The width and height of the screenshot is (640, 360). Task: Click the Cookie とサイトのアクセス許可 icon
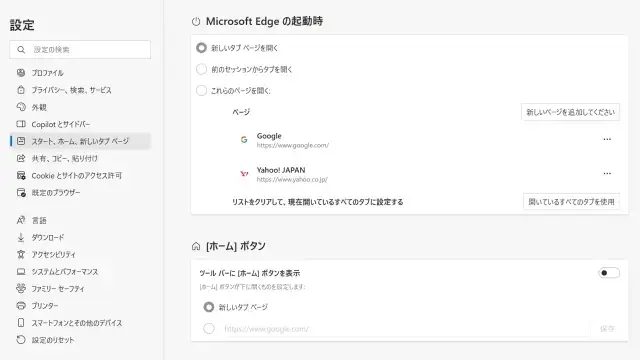(21, 176)
